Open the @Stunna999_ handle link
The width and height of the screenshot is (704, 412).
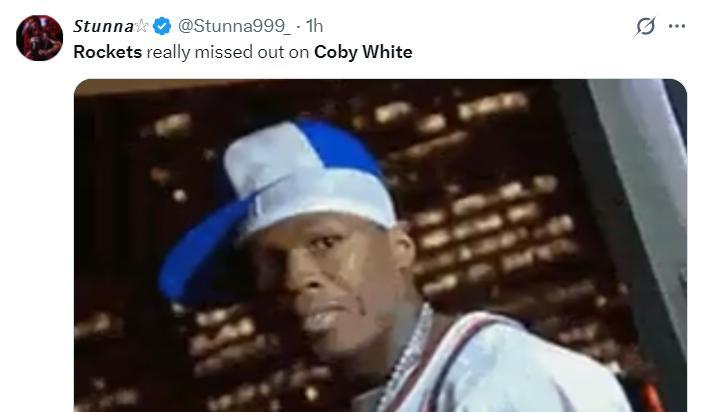[234, 26]
